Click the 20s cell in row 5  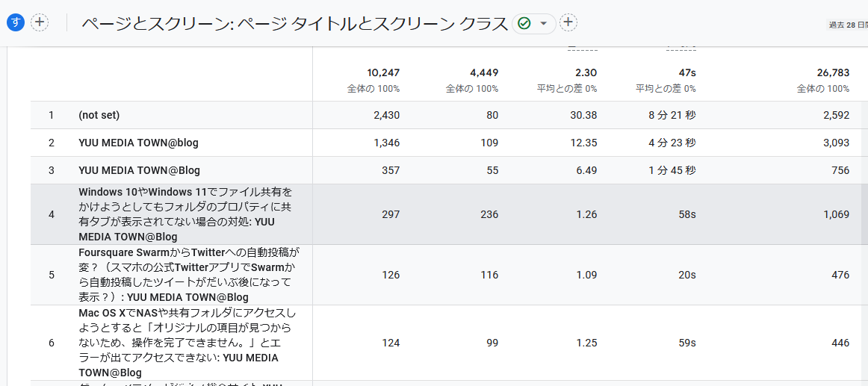688,275
